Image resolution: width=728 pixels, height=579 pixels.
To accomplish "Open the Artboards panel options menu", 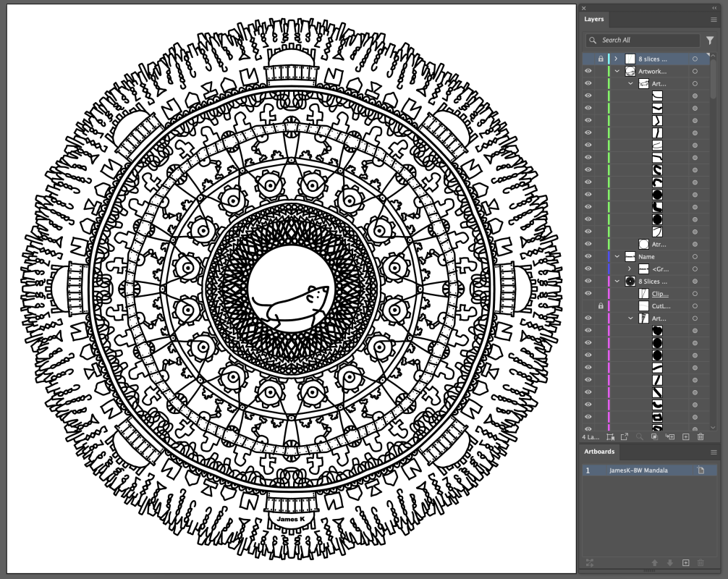I will [714, 452].
